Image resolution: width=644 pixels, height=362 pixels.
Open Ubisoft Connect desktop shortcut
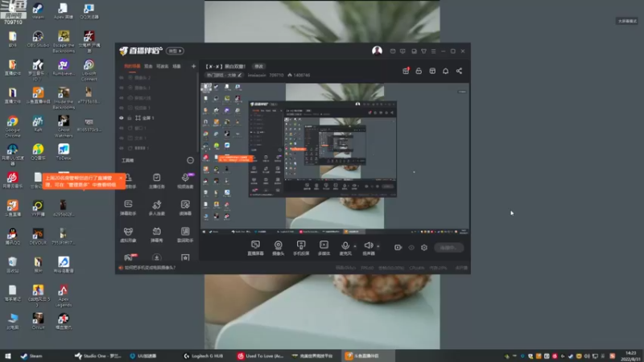click(x=89, y=70)
